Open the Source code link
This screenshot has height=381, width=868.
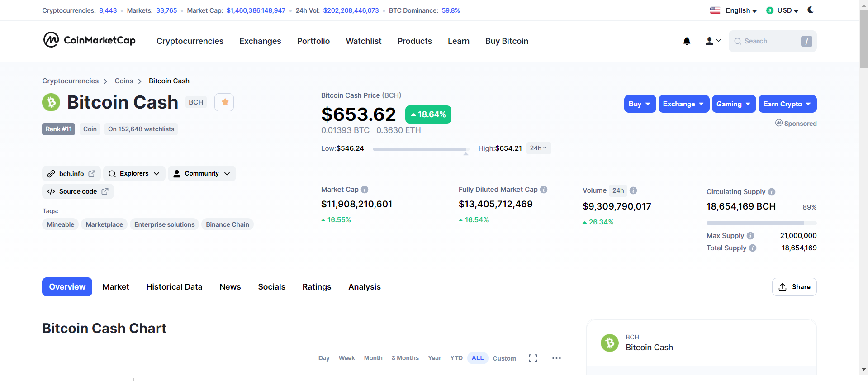click(x=78, y=191)
